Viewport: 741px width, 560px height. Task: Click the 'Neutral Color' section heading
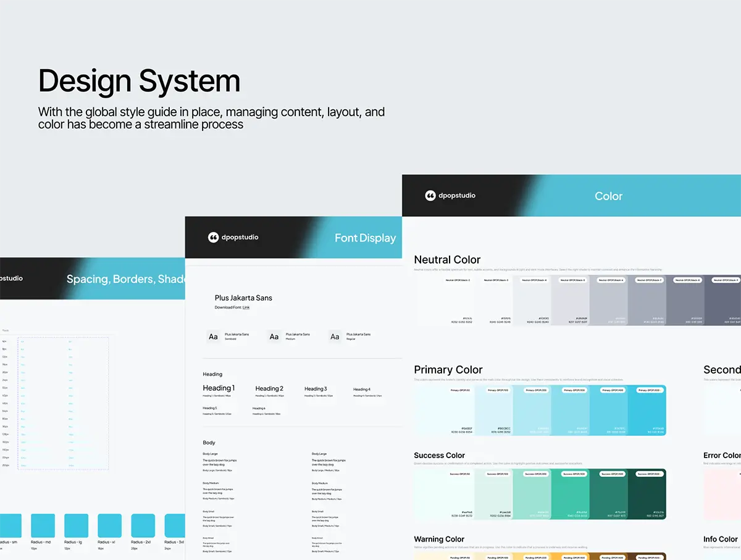447,260
